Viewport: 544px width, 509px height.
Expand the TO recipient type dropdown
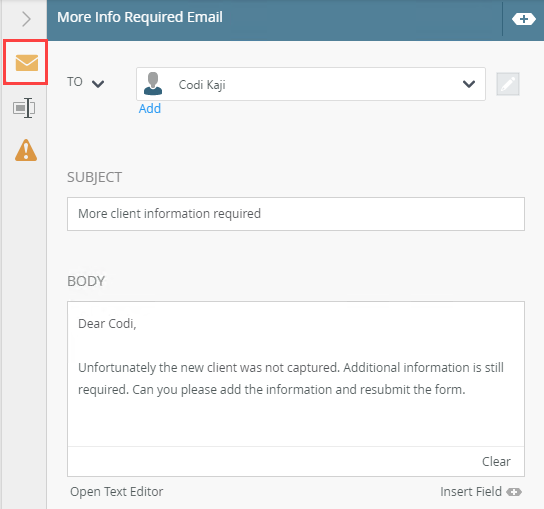pyautogui.click(x=98, y=84)
